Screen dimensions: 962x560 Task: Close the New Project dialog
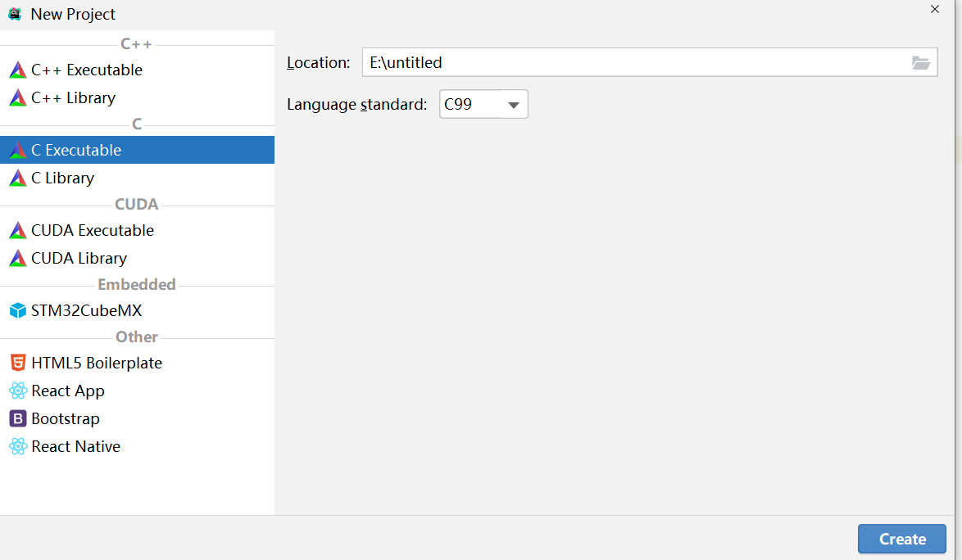935,10
